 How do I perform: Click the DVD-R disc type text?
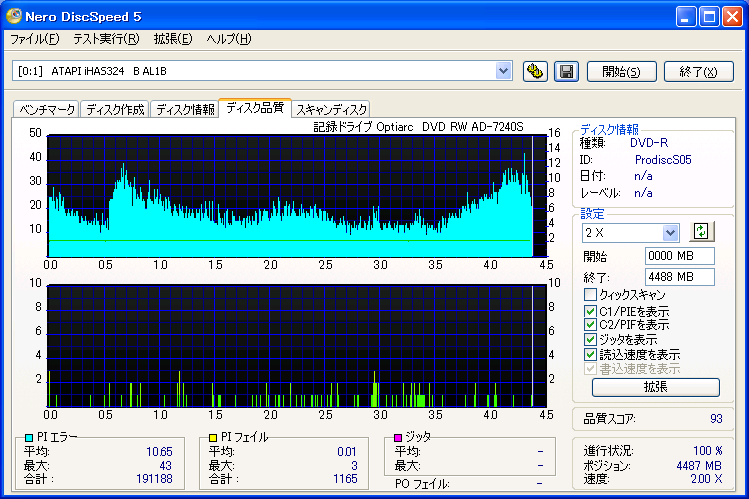pos(649,143)
